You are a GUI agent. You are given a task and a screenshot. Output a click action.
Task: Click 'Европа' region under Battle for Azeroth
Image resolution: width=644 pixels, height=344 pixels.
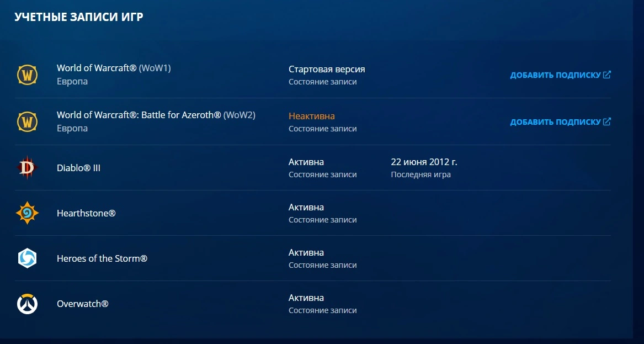tap(72, 128)
